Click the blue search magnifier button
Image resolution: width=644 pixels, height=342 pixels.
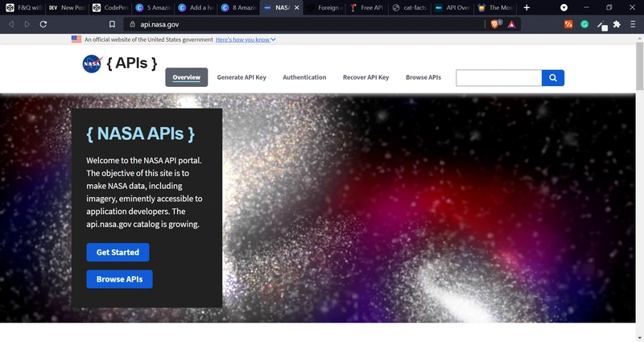click(x=553, y=77)
